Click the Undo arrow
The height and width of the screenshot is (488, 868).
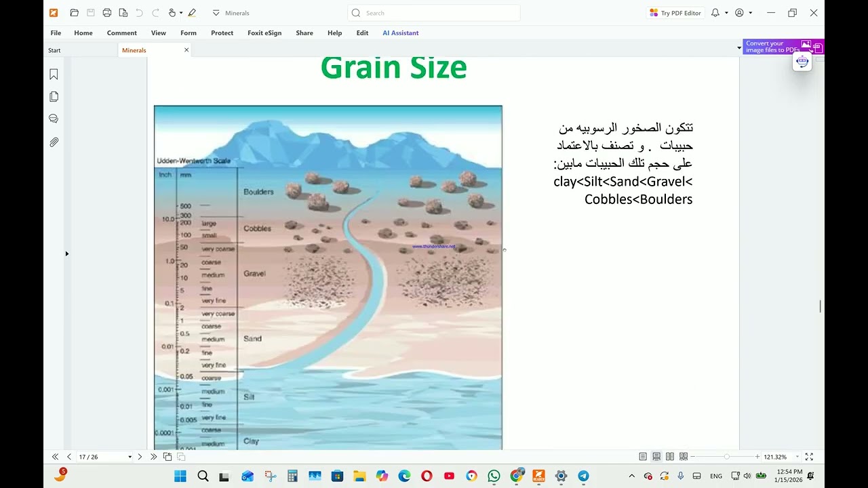coord(139,13)
